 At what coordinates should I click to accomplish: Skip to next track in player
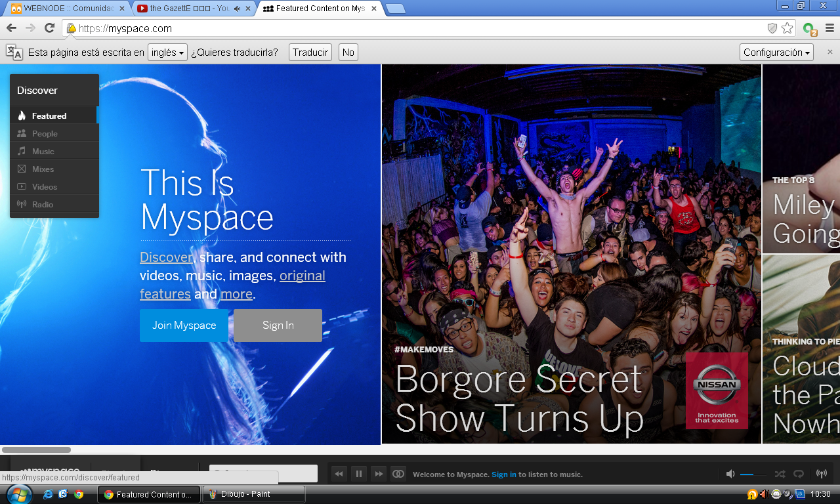tap(378, 474)
